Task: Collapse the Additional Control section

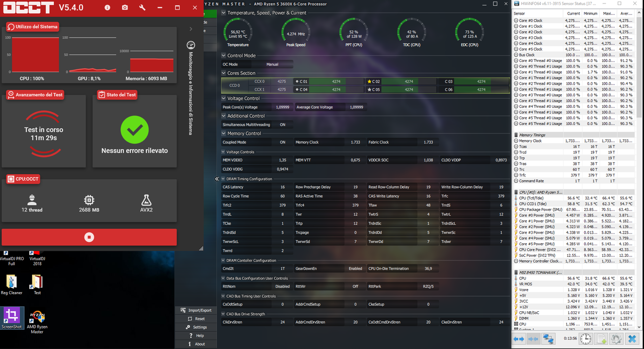Action: coord(224,116)
